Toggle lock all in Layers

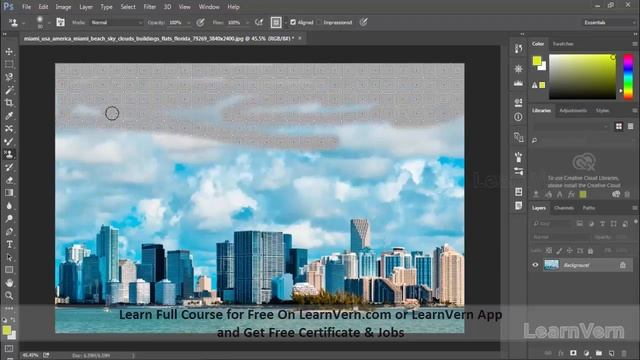pyautogui.click(x=590, y=251)
